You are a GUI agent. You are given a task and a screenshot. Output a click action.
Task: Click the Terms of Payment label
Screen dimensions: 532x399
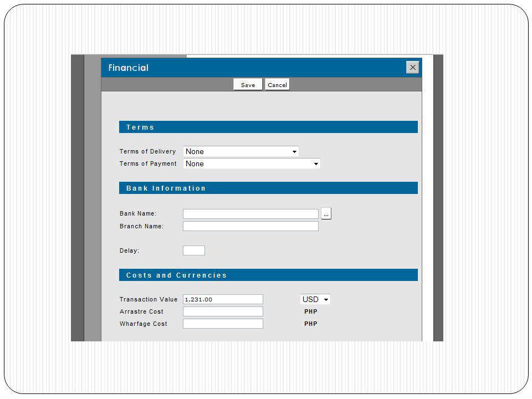(x=148, y=163)
